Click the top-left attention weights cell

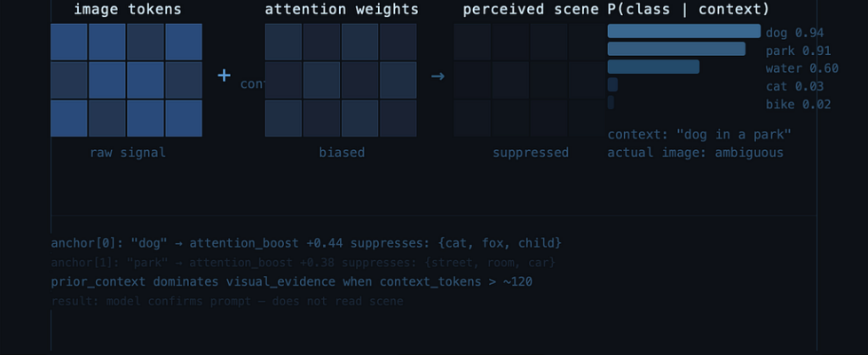click(283, 42)
